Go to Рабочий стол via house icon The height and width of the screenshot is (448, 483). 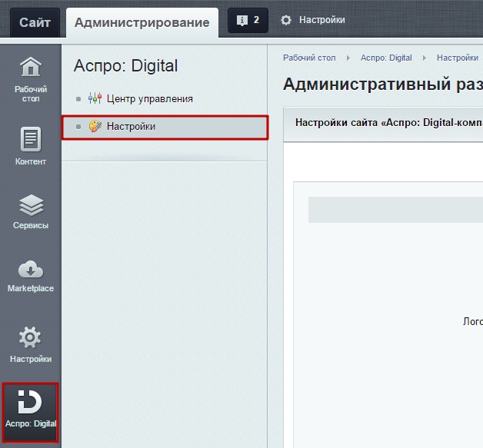[x=31, y=66]
